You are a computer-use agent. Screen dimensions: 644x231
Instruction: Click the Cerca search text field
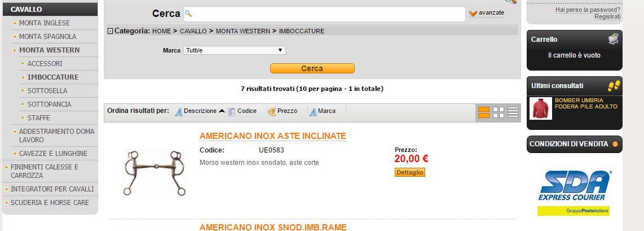(324, 14)
